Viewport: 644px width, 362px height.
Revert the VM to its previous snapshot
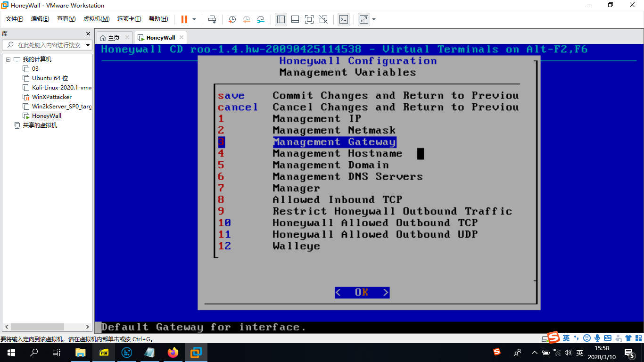coord(247,19)
